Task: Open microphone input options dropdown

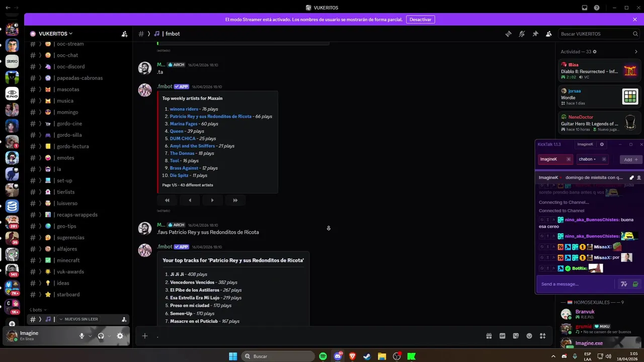Action: 90,336
